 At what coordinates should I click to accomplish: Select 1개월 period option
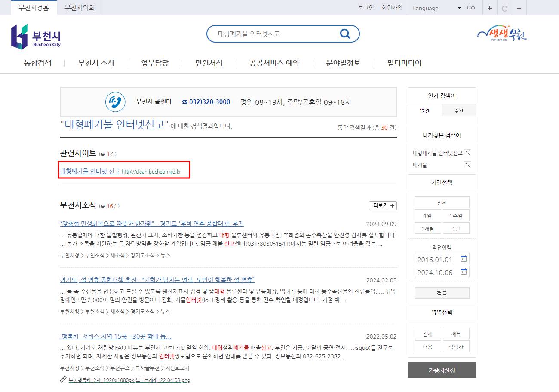[427, 228]
